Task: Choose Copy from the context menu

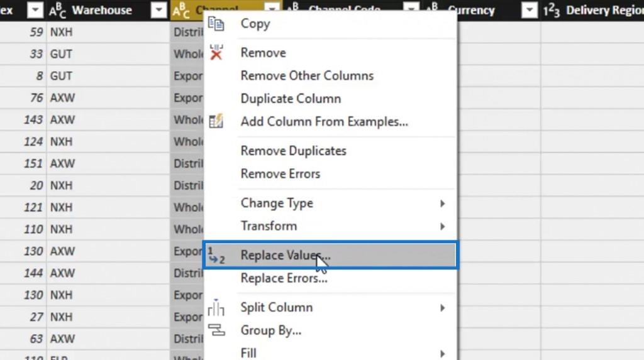Action: 330,24
